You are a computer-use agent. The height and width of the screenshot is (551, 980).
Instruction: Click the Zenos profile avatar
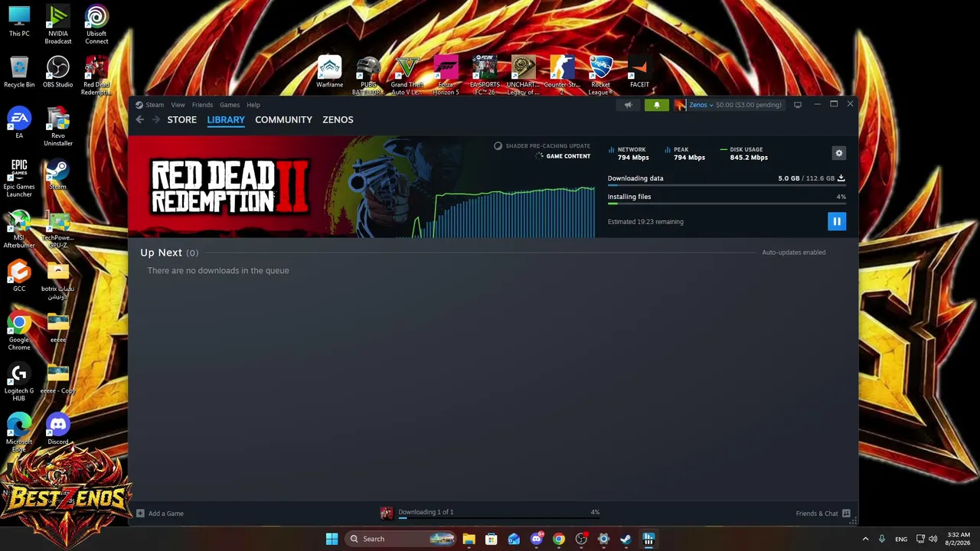pos(680,105)
